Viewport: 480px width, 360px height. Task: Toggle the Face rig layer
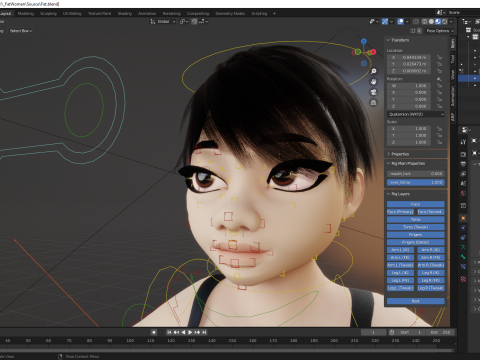point(416,204)
